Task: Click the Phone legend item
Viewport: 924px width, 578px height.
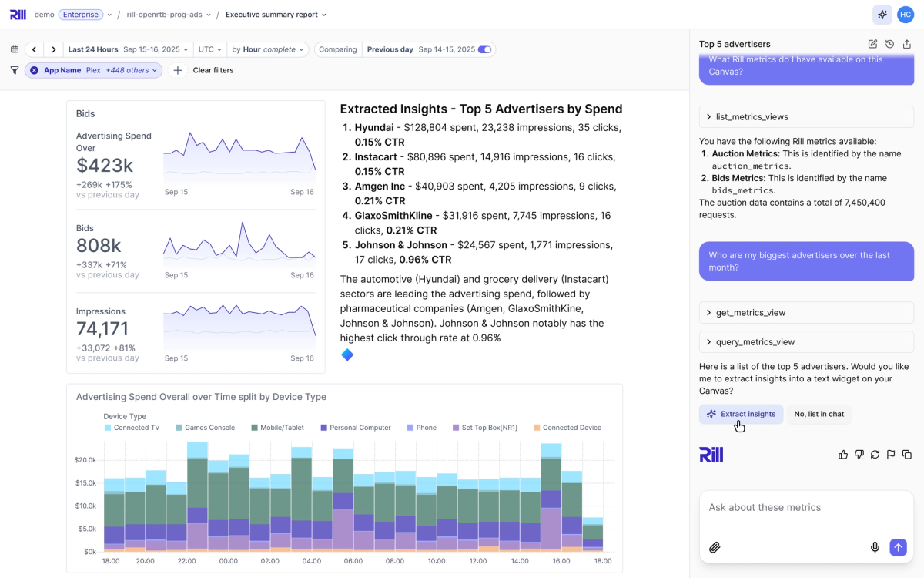Action: tap(421, 428)
